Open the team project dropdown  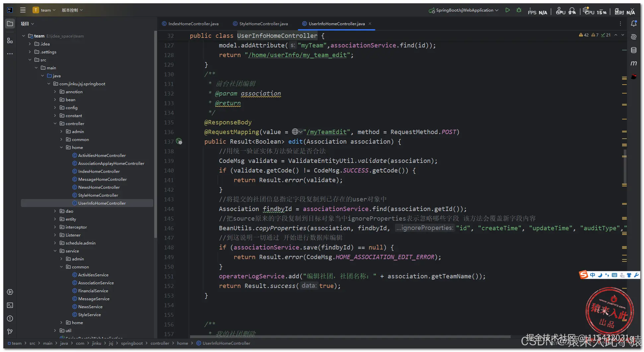[x=44, y=10]
